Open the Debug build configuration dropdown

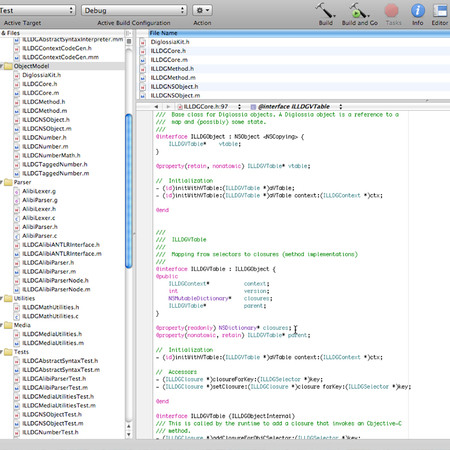point(134,10)
